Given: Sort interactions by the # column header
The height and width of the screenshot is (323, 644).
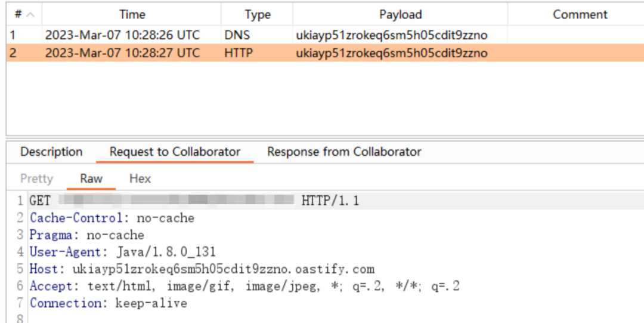Looking at the screenshot, I should point(24,14).
